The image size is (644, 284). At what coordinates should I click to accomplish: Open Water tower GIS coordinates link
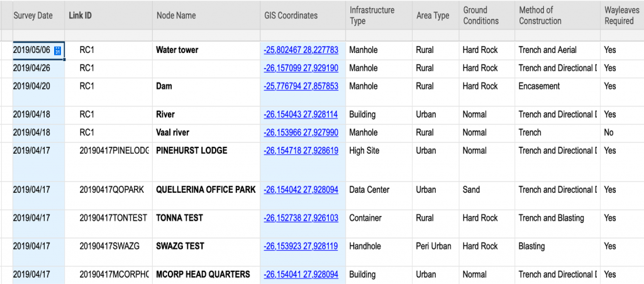click(x=301, y=50)
